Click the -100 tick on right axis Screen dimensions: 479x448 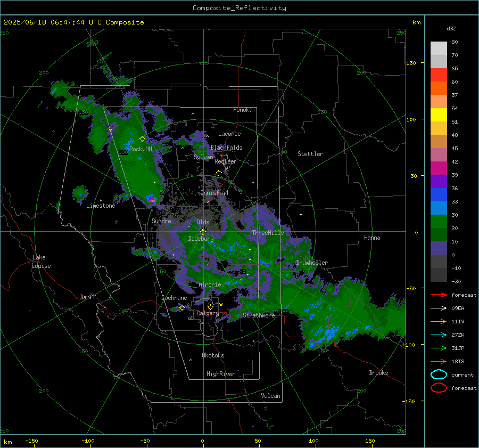click(x=409, y=345)
